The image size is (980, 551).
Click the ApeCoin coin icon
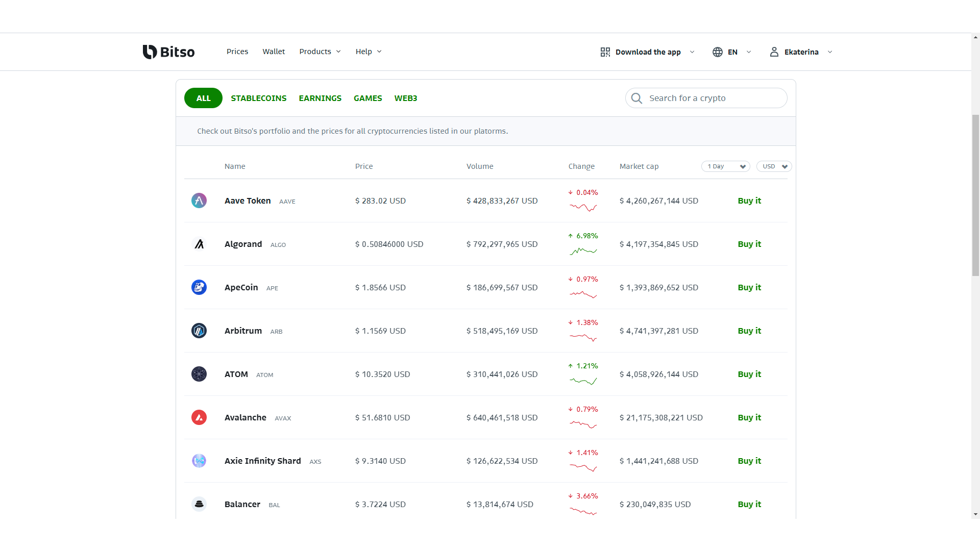point(199,287)
